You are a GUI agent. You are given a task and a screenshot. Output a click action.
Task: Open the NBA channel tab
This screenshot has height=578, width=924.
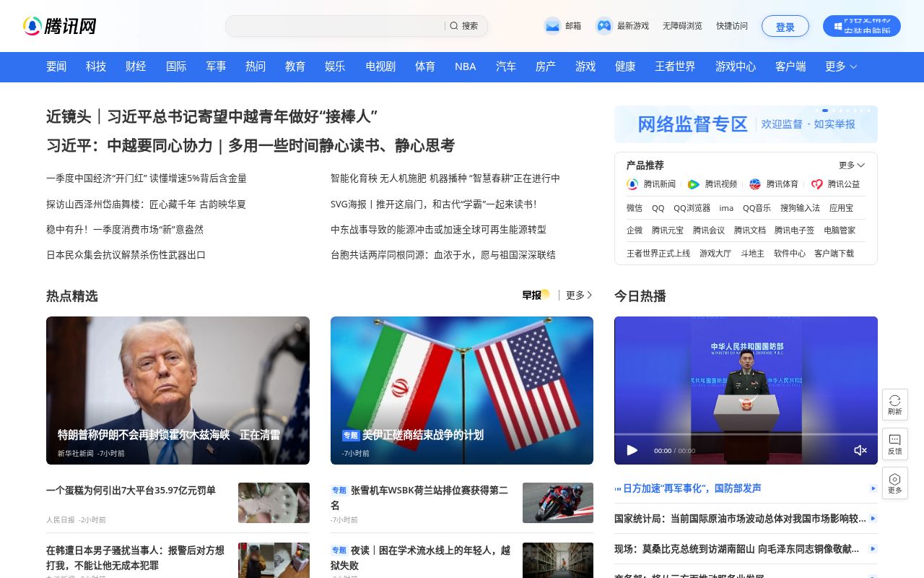click(x=465, y=66)
